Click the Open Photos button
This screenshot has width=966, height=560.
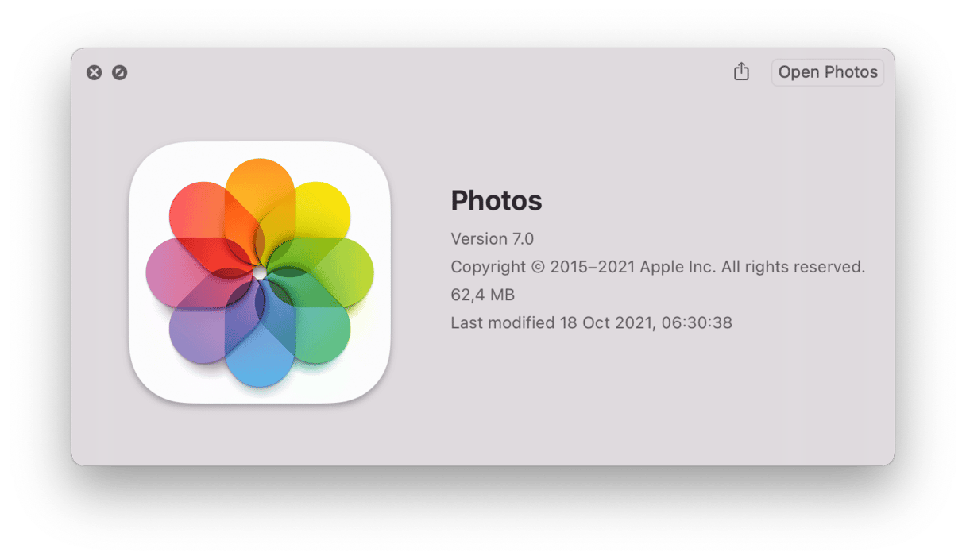(x=827, y=72)
